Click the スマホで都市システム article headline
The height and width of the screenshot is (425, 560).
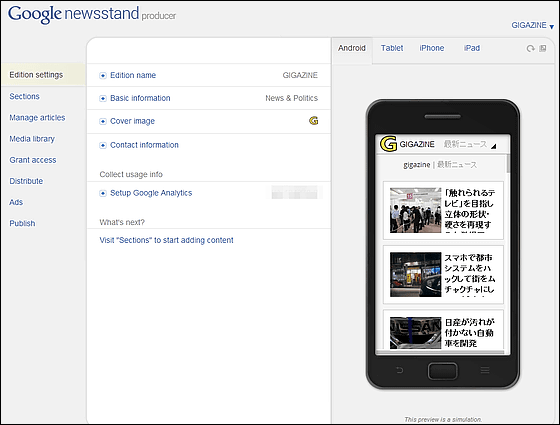click(470, 275)
